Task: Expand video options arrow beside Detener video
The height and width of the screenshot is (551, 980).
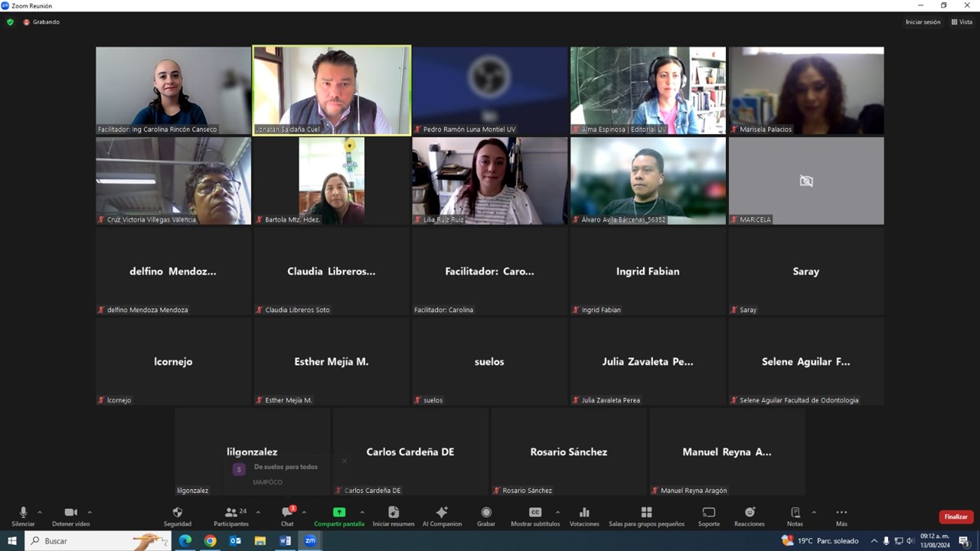Action: (x=90, y=512)
